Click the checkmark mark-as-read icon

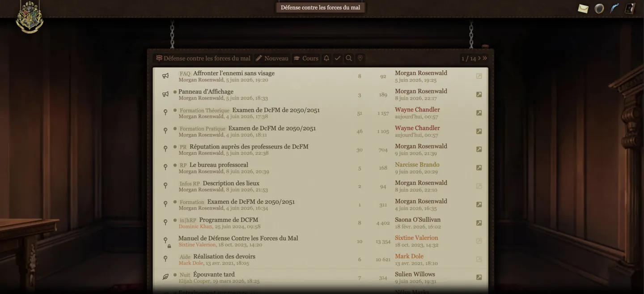[x=338, y=58]
